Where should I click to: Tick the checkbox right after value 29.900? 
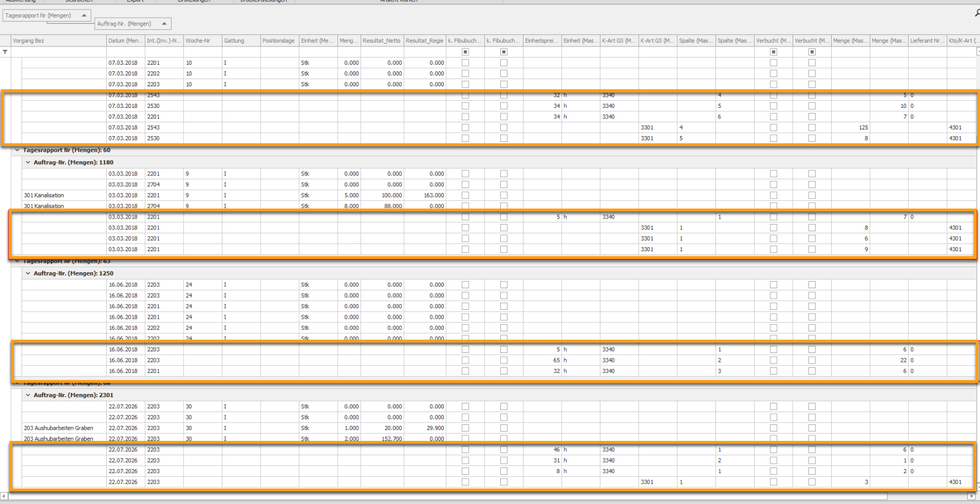click(465, 428)
